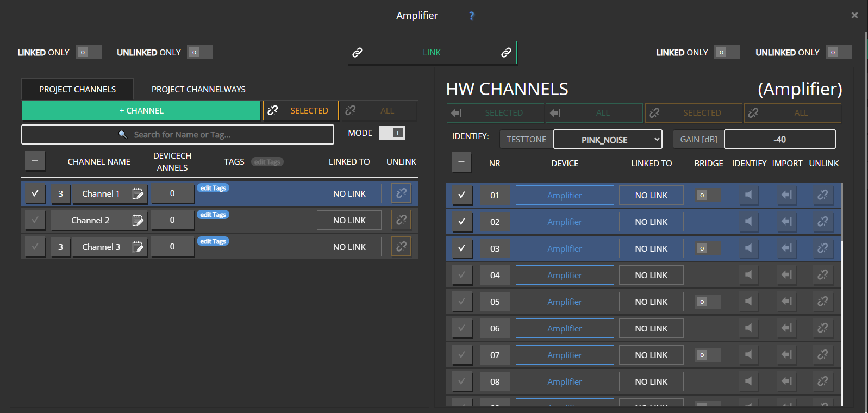
Task: Toggle left LINKED ONLY filter switch
Action: 88,52
